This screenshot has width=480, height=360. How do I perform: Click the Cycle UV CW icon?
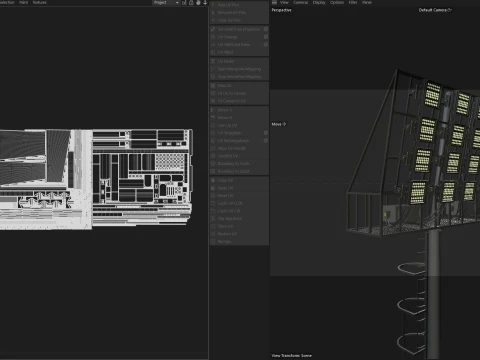pyautogui.click(x=213, y=211)
